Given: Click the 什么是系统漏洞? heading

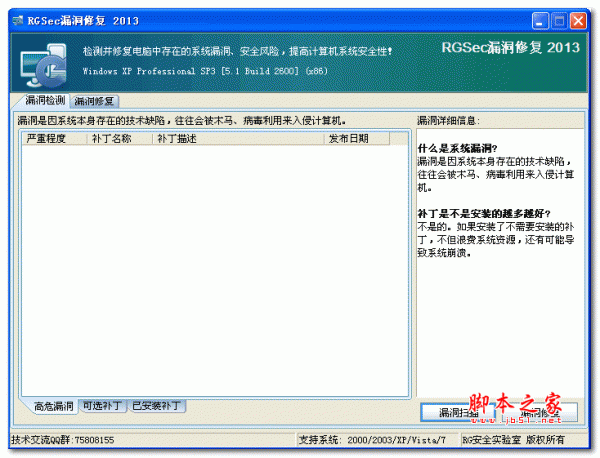Looking at the screenshot, I should (x=457, y=148).
